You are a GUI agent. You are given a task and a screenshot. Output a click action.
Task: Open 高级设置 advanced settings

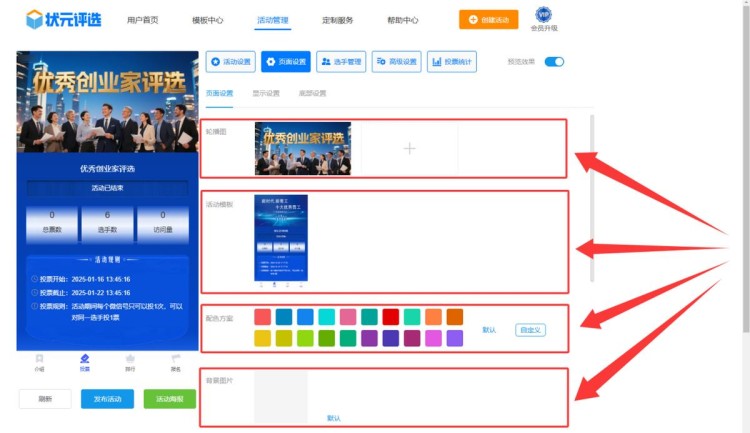396,62
